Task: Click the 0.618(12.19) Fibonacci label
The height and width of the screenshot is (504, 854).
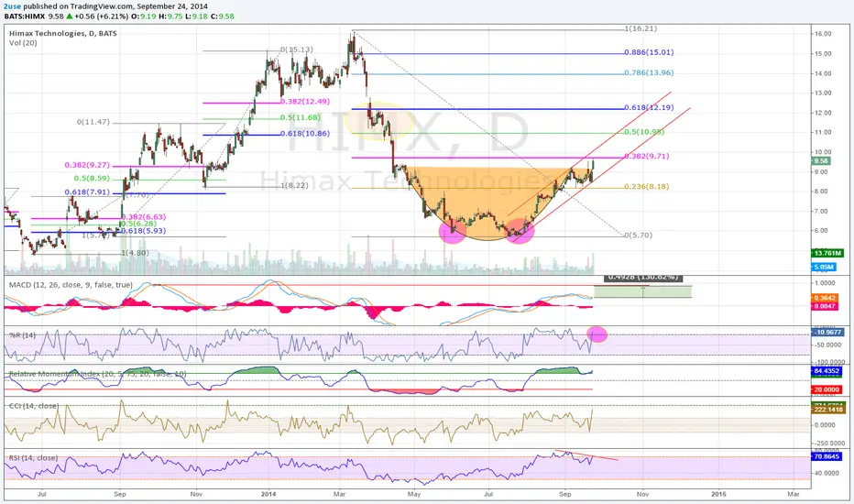Action: tap(650, 107)
